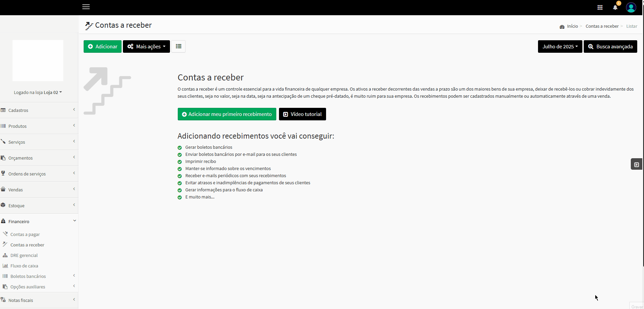
Task: Click the store logo thumbnail in sidebar
Action: pos(38,61)
